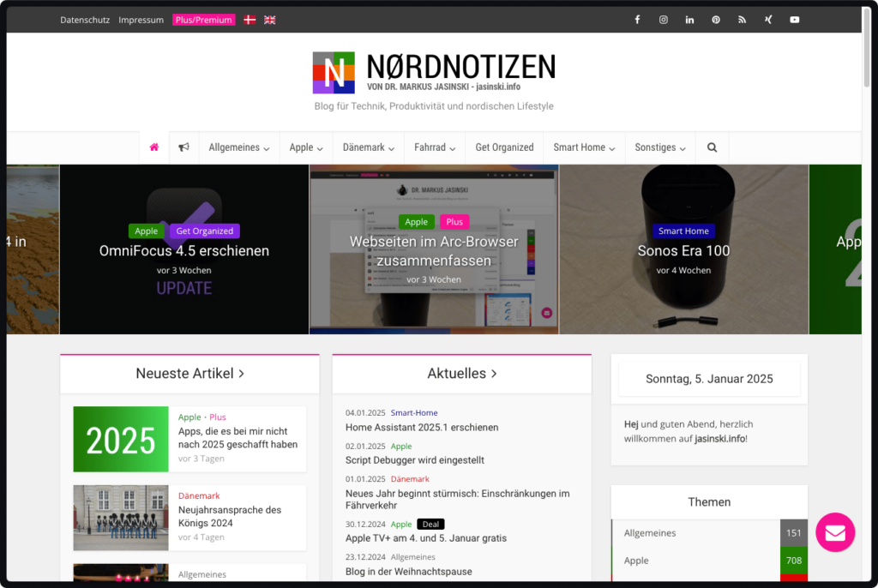Open Neueste Artikel section heading
Screen dimensions: 878x588
(x=189, y=374)
